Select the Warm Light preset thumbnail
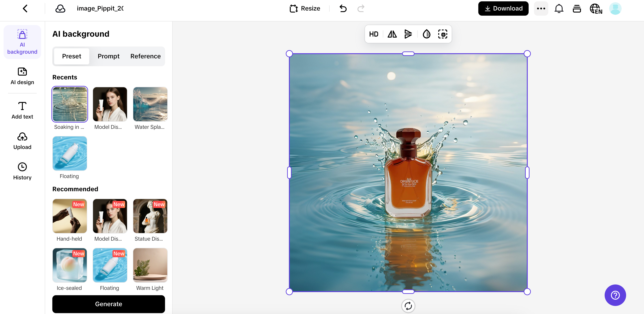Viewport: 644px width, 314px height. (150, 265)
